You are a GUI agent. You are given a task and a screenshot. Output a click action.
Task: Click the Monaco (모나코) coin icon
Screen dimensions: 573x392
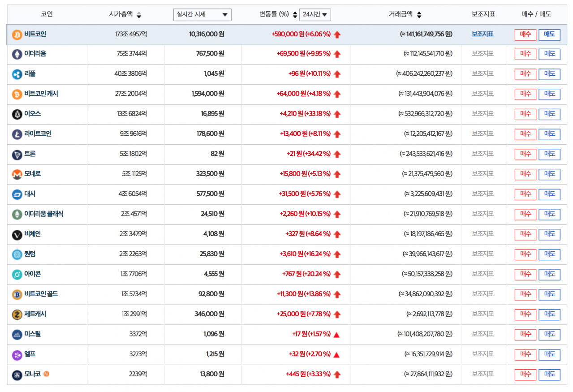17,375
